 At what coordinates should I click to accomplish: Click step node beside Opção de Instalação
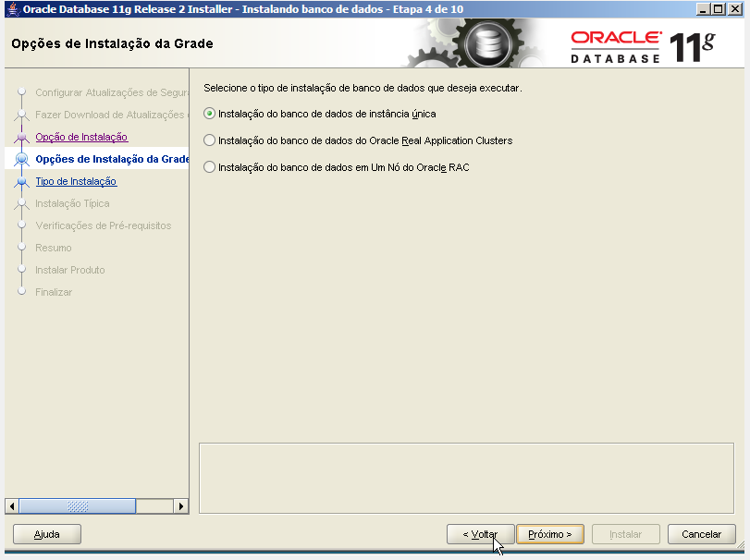tap(21, 138)
